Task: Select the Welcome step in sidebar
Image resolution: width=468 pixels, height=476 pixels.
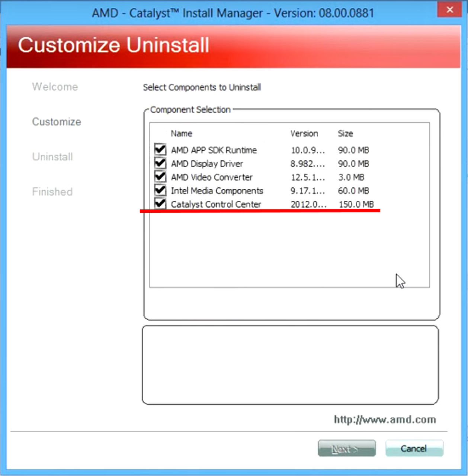Action: pyautogui.click(x=55, y=87)
